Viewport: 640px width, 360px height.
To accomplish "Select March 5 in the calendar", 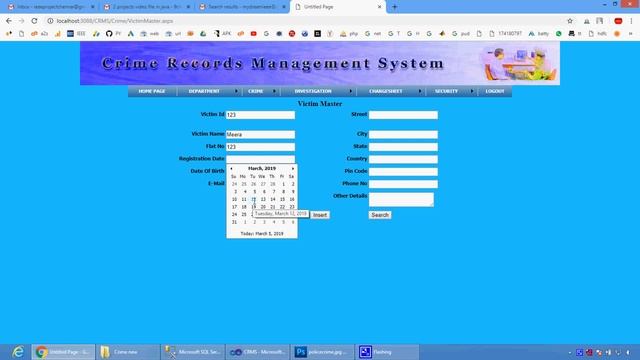I will (x=254, y=192).
